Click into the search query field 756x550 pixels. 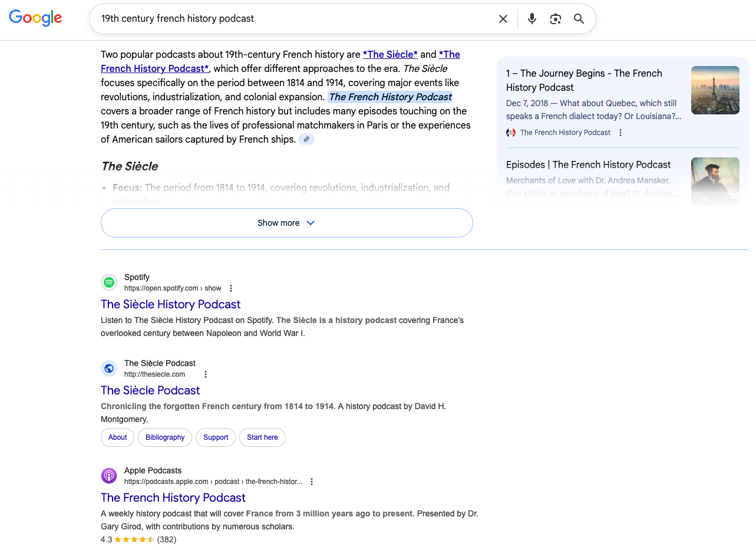(295, 19)
